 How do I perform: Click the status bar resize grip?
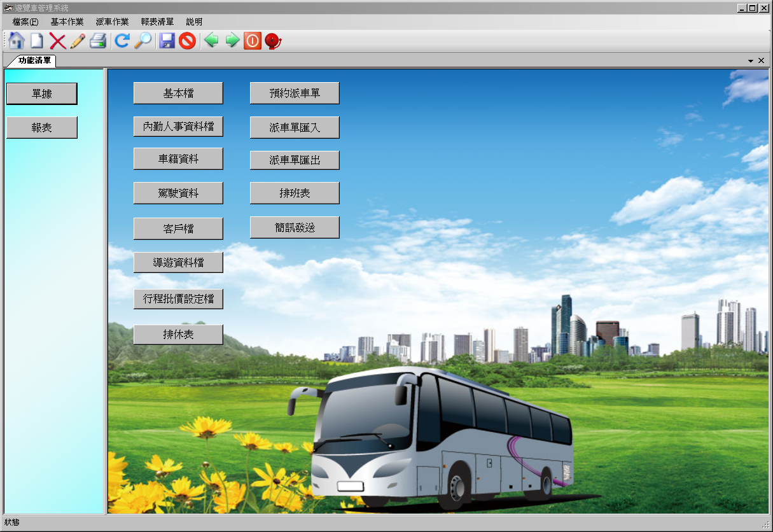[766, 524]
